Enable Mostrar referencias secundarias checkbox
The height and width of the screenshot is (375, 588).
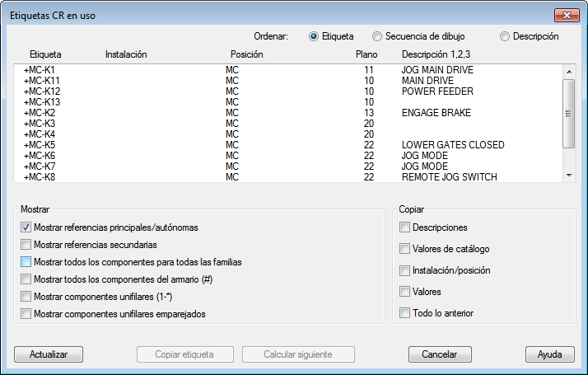tap(26, 245)
